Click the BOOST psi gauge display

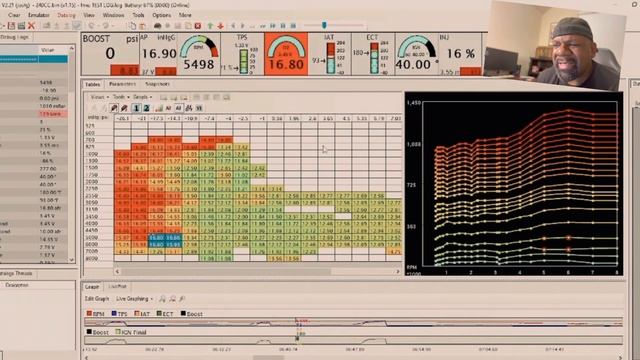(110, 54)
